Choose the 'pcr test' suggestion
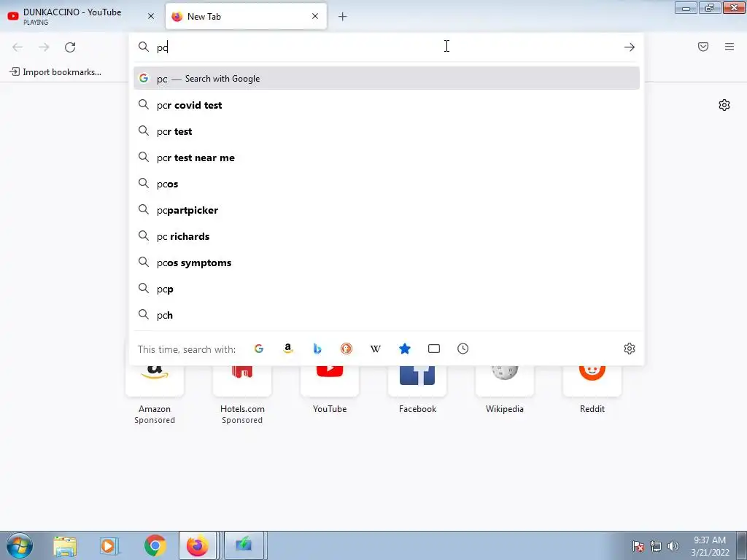 (x=387, y=131)
